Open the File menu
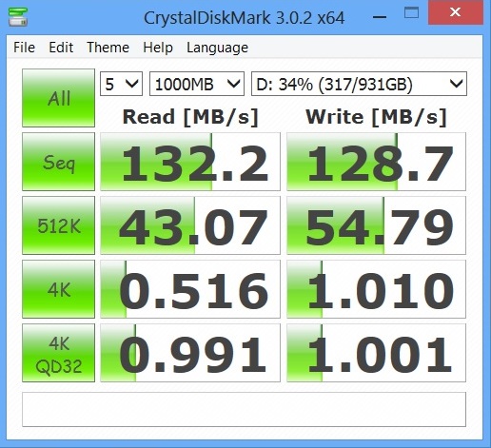Viewport: 491px width, 448px height. [24, 48]
